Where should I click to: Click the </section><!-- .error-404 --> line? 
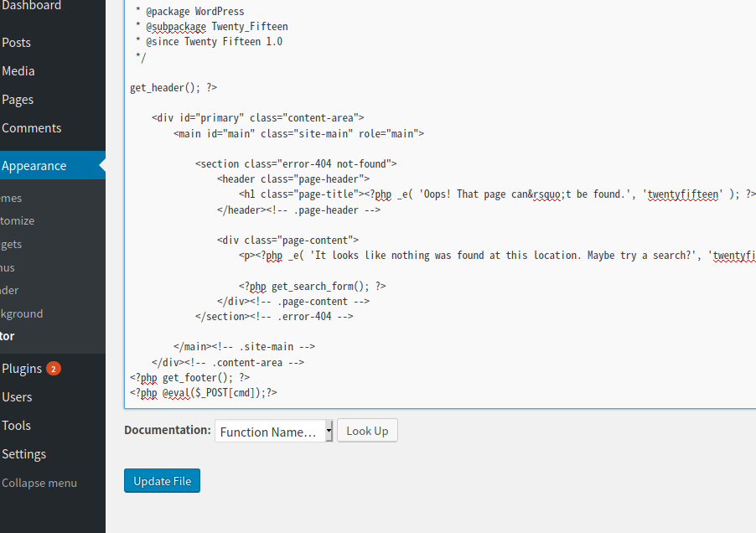click(274, 317)
